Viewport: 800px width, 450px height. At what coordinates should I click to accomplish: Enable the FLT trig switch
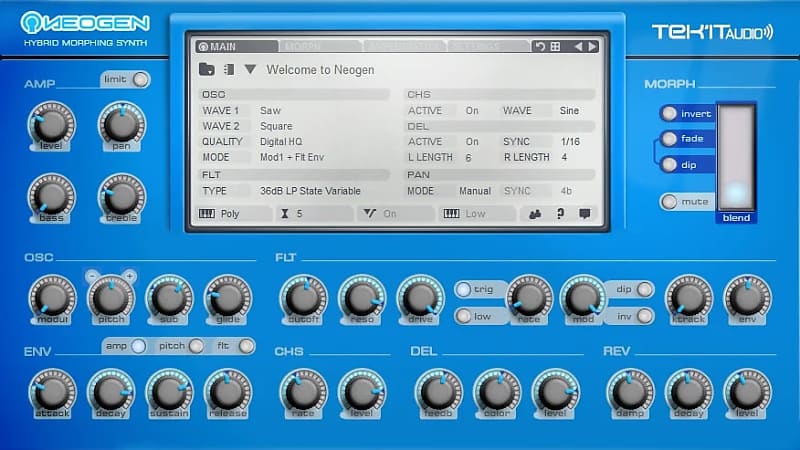coord(463,289)
